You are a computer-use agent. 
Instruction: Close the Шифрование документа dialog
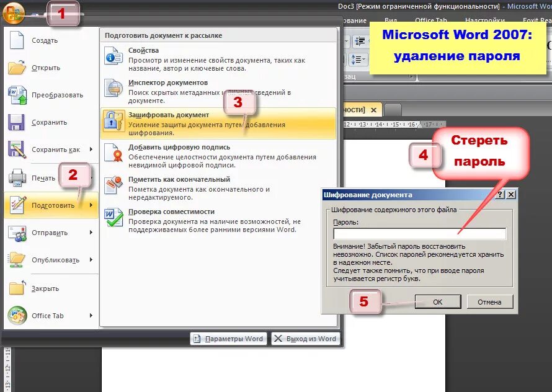(511, 194)
